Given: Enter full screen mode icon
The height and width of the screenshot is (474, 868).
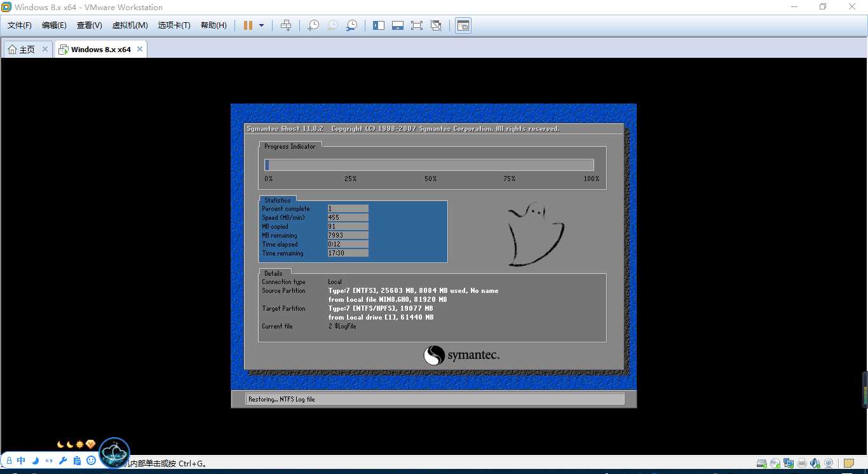Looking at the screenshot, I should 417,25.
